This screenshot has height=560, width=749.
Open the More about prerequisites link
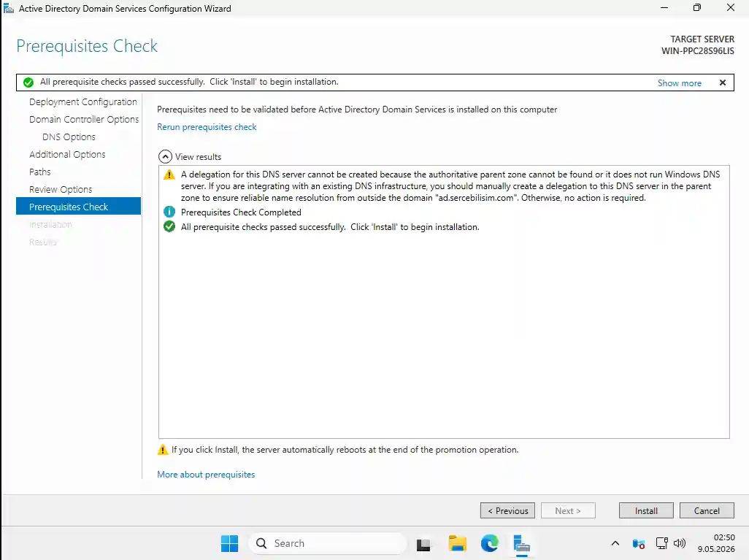(206, 475)
